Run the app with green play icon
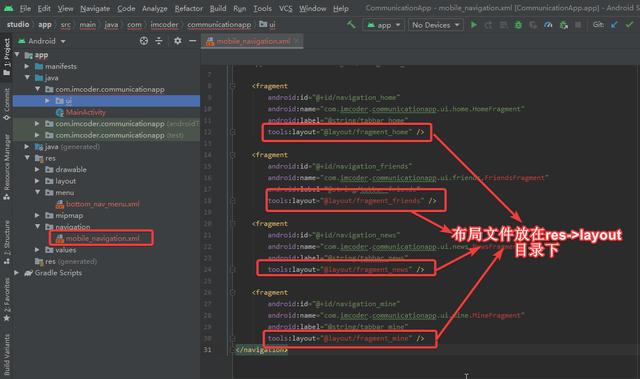Screen dimensions: 640x379 pos(474,25)
